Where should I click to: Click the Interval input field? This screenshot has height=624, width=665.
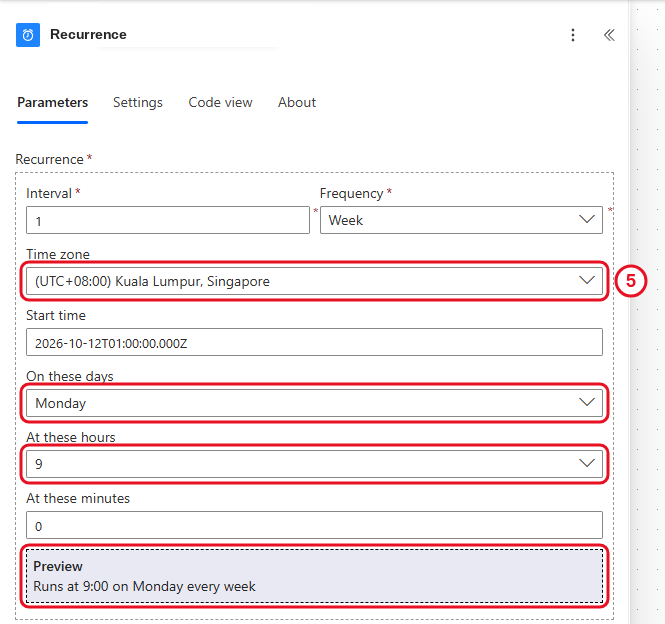[168, 220]
